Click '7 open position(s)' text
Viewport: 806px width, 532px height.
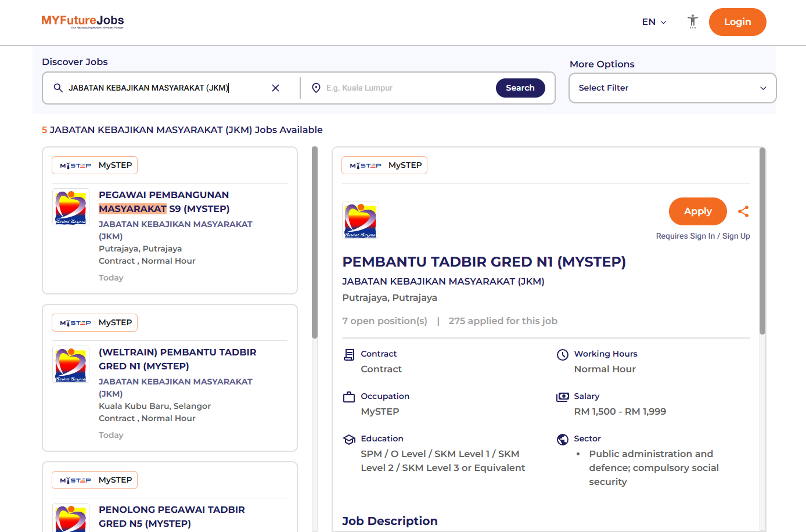pyautogui.click(x=384, y=321)
